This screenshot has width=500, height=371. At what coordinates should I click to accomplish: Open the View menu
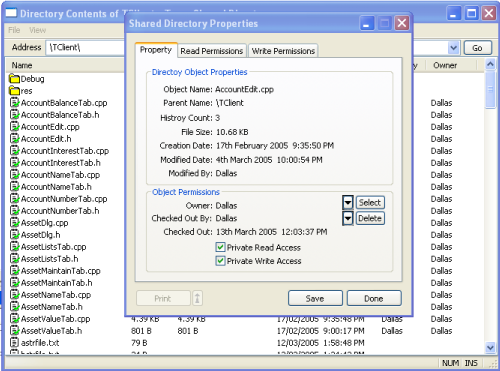pos(37,30)
